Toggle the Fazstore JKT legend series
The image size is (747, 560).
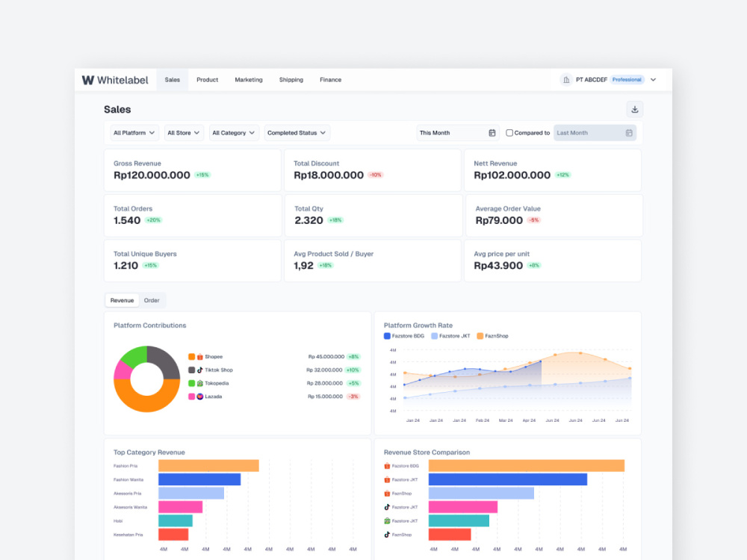click(x=450, y=336)
